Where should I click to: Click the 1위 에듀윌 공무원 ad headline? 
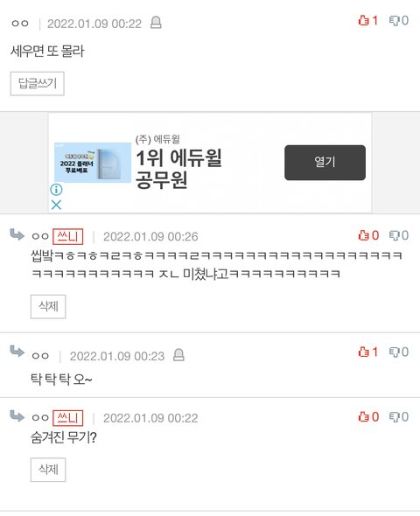click(178, 169)
